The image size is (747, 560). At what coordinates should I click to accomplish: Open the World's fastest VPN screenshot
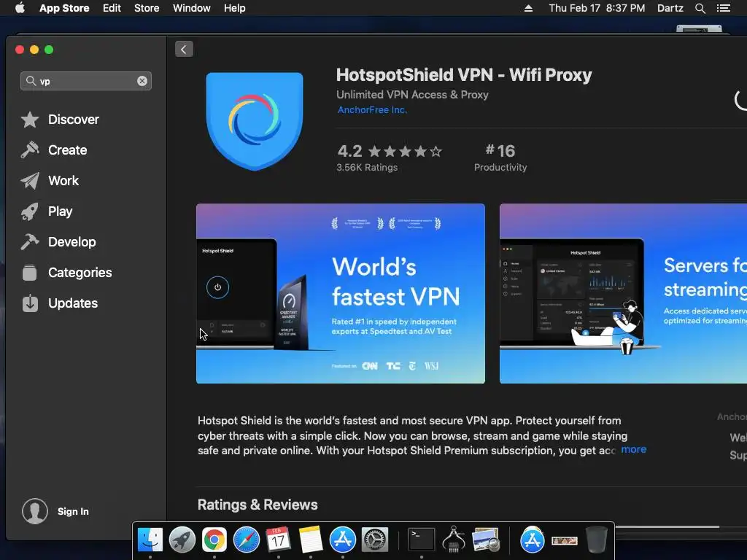point(341,293)
